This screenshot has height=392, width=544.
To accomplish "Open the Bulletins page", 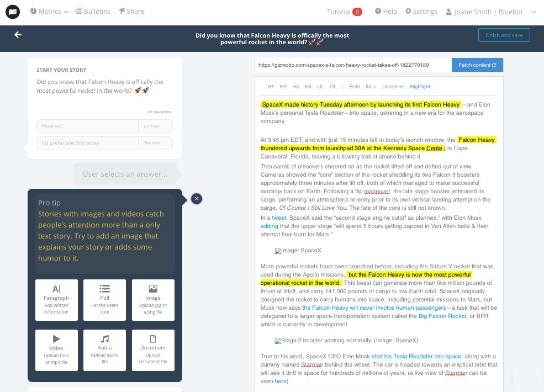I will coord(93,12).
